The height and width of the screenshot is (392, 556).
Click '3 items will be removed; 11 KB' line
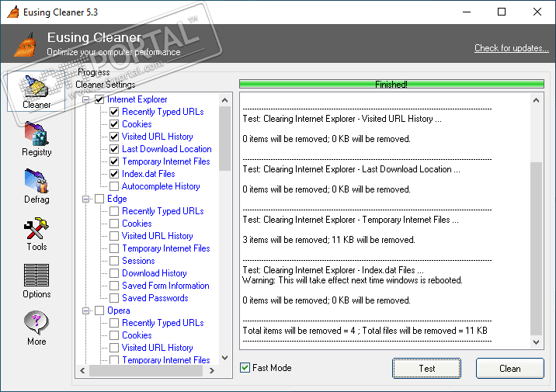click(x=328, y=240)
